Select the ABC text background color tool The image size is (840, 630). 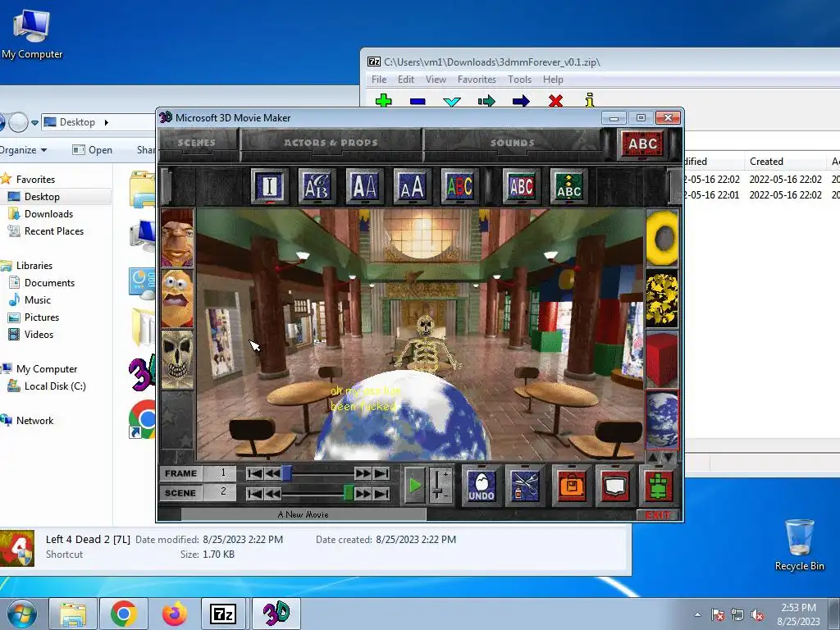pyautogui.click(x=521, y=186)
